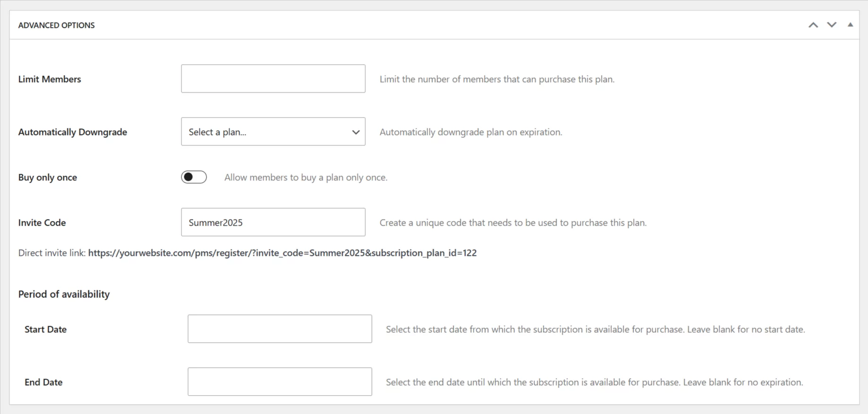Open the Automatically Downgrade plan dropdown
Screen dimensions: 868x414
tap(273, 132)
